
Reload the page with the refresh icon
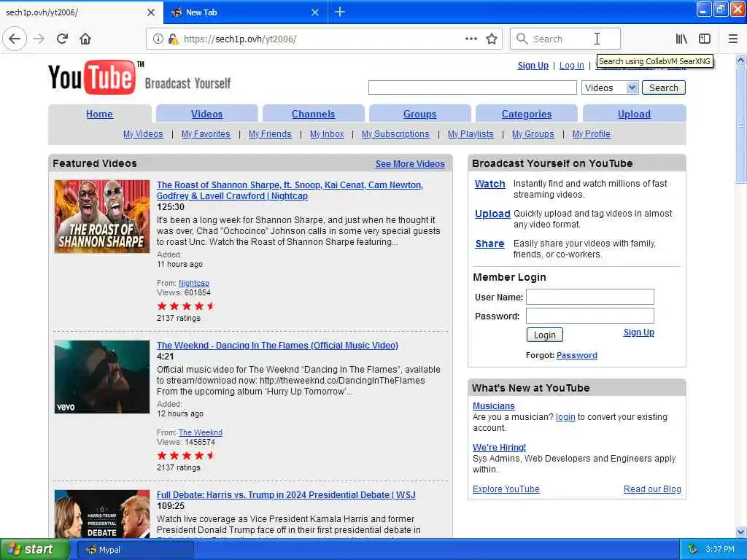click(x=62, y=39)
